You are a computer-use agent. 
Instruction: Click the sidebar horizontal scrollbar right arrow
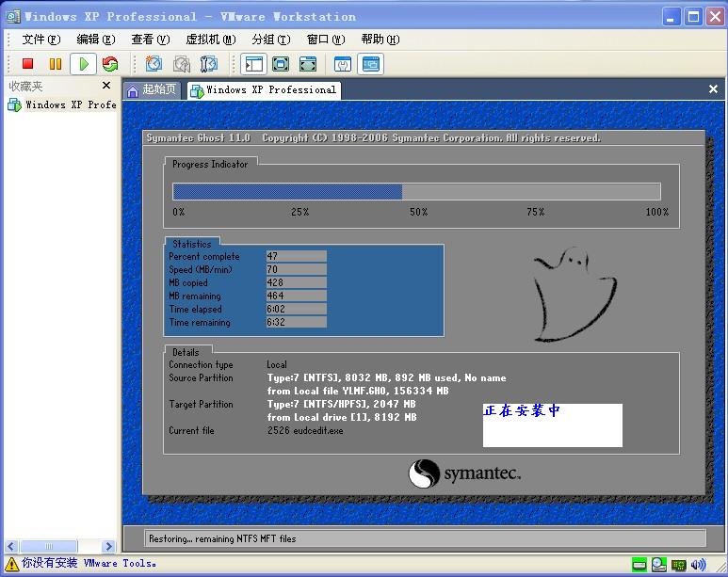tap(109, 546)
